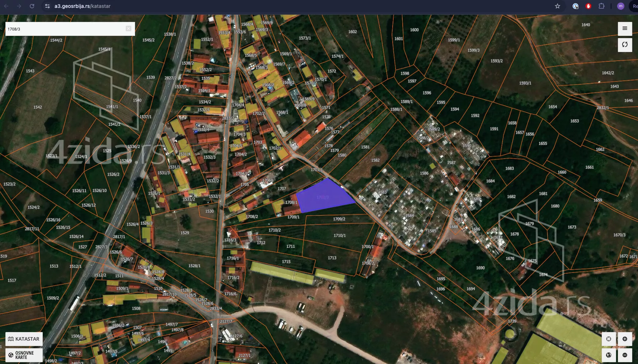Zoom in with the plus button
The image size is (638, 364).
click(625, 339)
